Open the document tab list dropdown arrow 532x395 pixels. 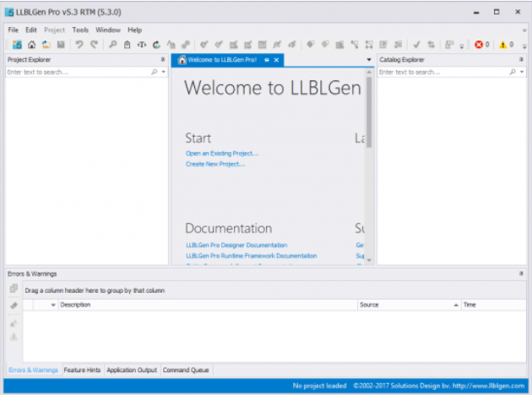pos(369,60)
